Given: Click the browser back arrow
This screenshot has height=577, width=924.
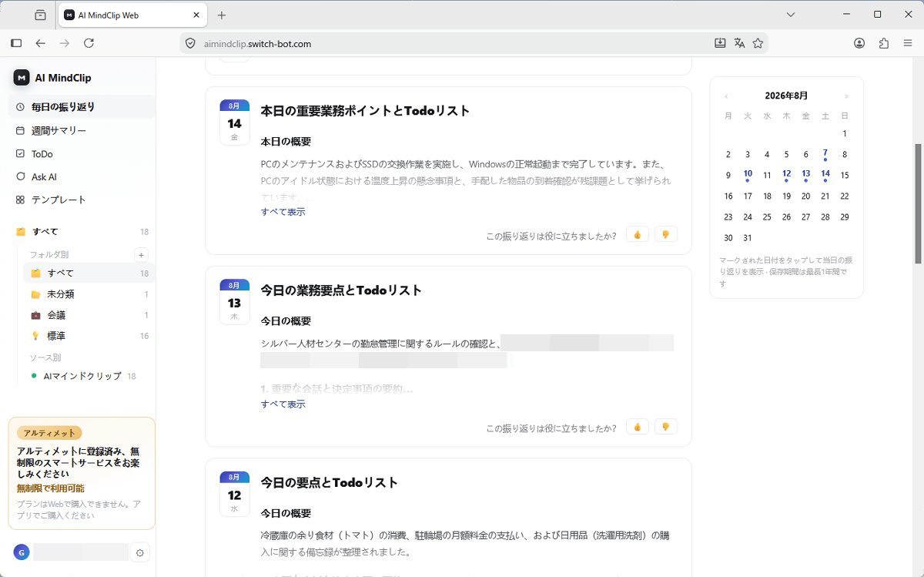Looking at the screenshot, I should (41, 43).
